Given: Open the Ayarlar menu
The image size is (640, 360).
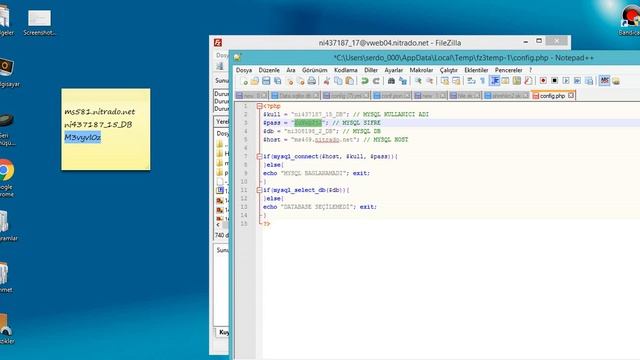Looking at the screenshot, I should 393,70.
